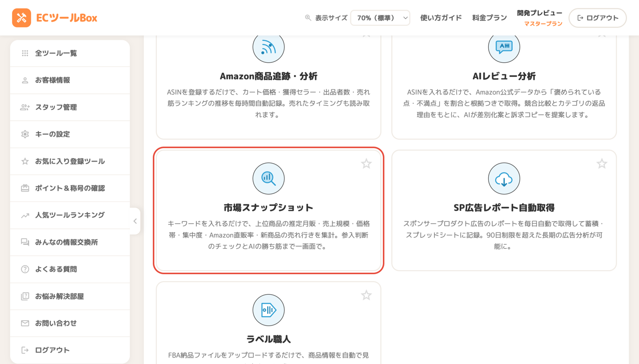
Task: Open the Amazon商品追跡・分析 signal icon
Action: (269, 47)
